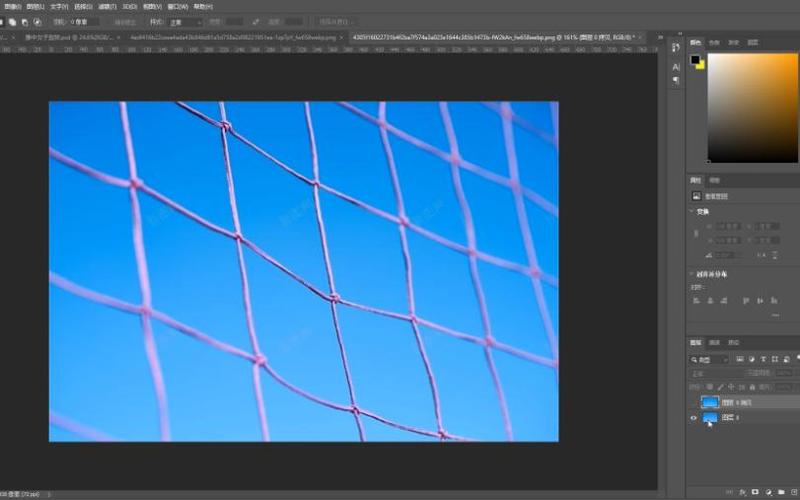Click the more options ellipsis under align icons
The width and height of the screenshot is (800, 500).
tap(776, 315)
